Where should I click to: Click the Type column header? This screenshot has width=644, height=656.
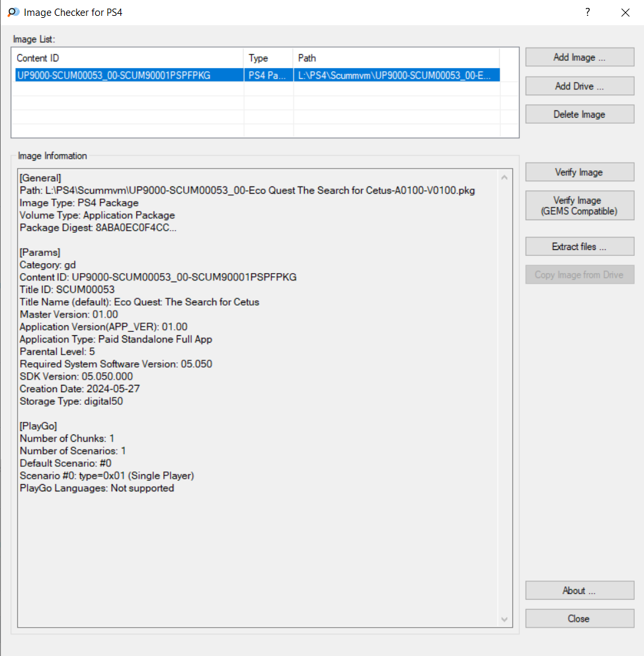(268, 58)
